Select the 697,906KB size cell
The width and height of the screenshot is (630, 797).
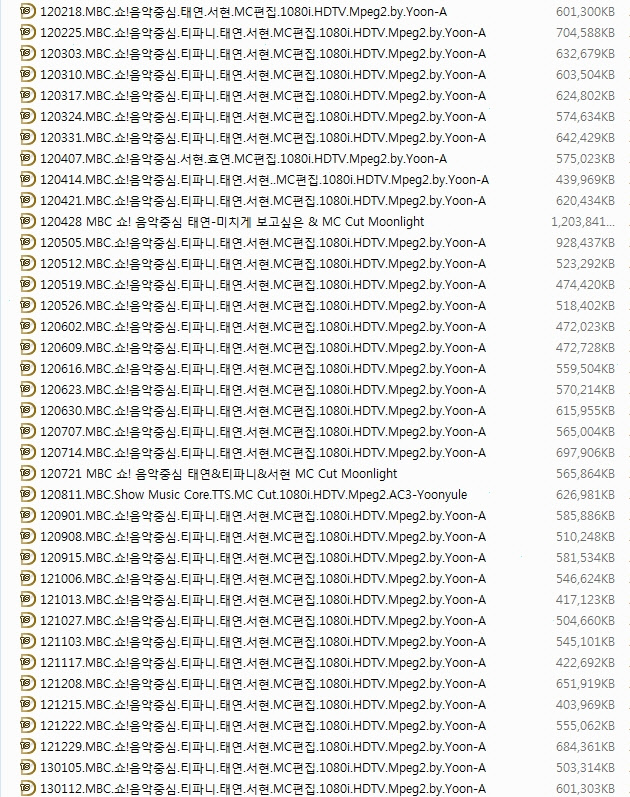click(x=585, y=452)
